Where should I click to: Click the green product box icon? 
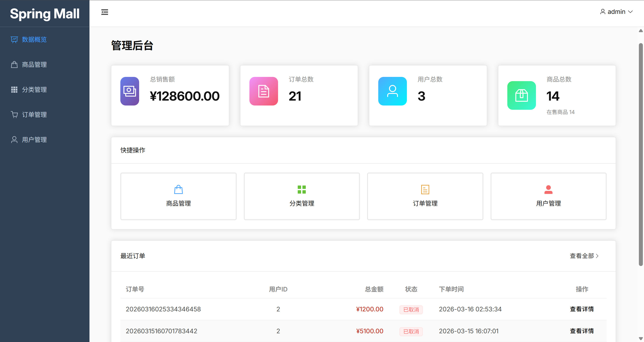[x=521, y=95]
